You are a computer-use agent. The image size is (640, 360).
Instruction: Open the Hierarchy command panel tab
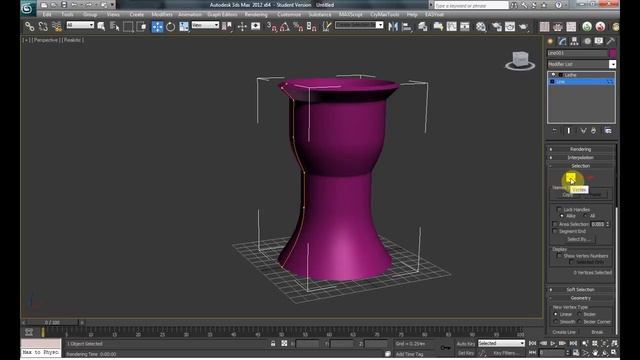(574, 41)
